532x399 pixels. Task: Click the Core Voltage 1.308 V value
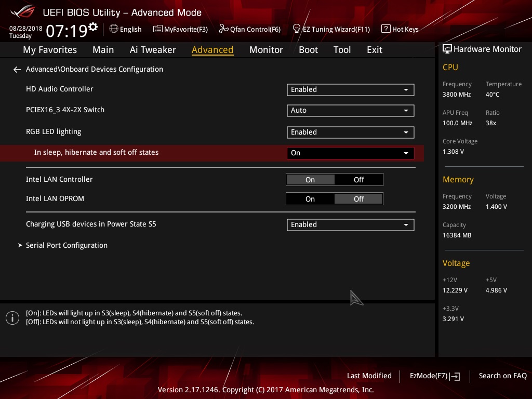click(x=453, y=152)
